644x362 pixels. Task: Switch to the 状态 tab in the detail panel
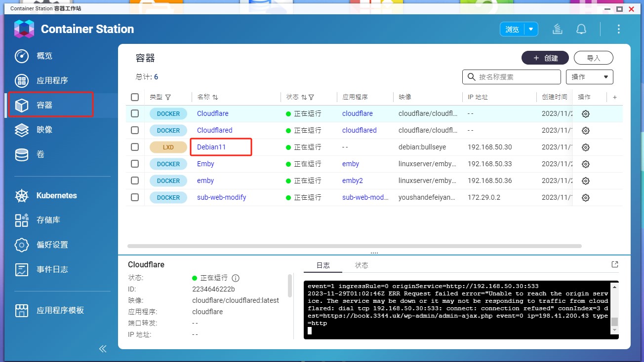click(361, 265)
